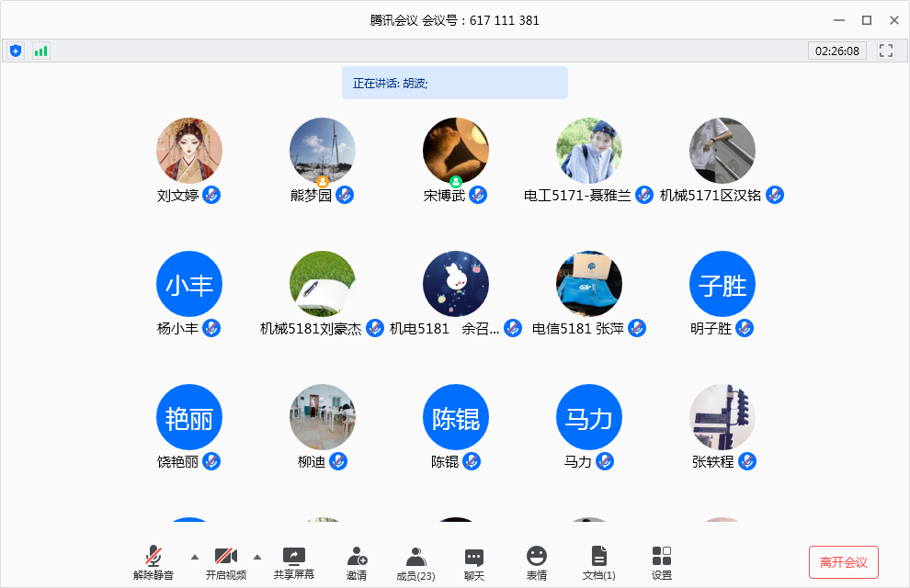Unmute microphone with 解除静音 button
910x588 pixels.
(x=154, y=562)
